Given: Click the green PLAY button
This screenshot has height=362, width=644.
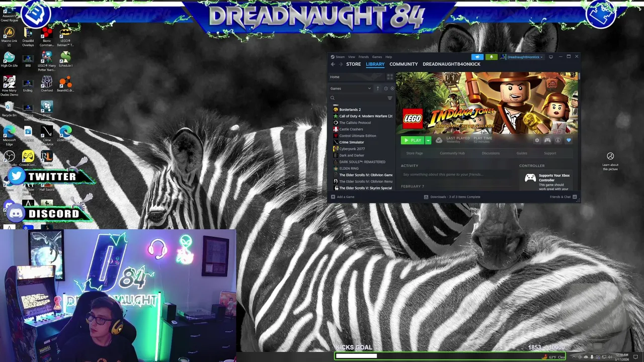Looking at the screenshot, I should click(x=413, y=140).
